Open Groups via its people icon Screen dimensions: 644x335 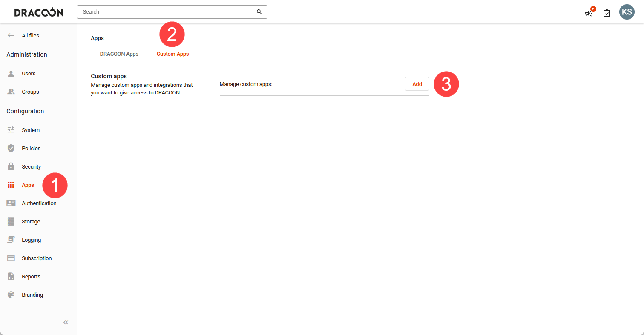[11, 92]
